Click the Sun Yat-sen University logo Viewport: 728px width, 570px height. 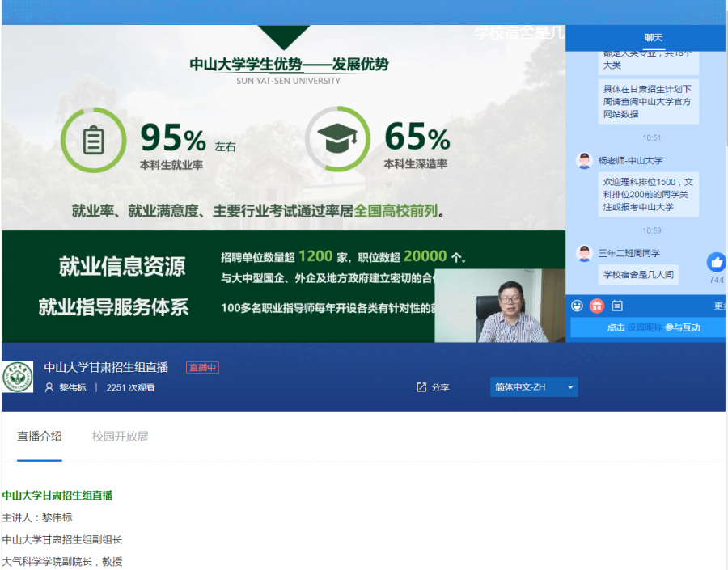click(x=18, y=377)
